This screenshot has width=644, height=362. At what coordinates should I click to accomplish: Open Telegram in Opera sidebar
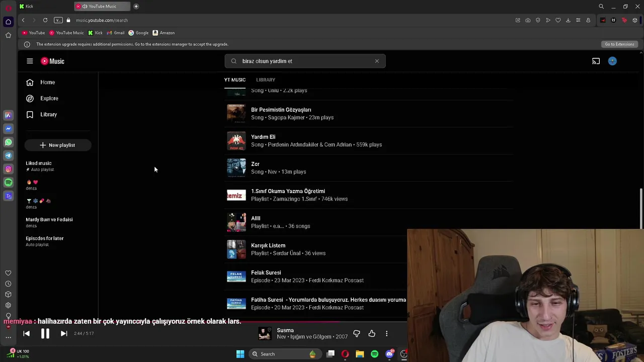click(x=8, y=156)
